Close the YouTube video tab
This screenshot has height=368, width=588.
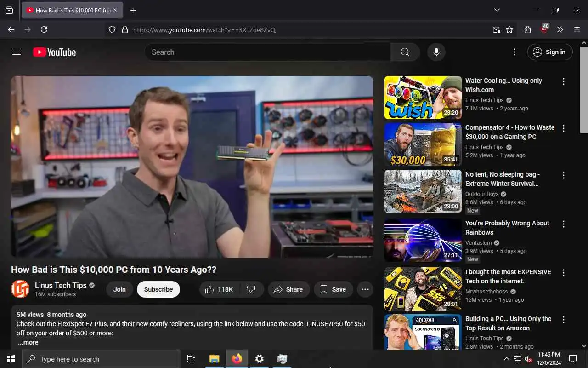(x=115, y=10)
